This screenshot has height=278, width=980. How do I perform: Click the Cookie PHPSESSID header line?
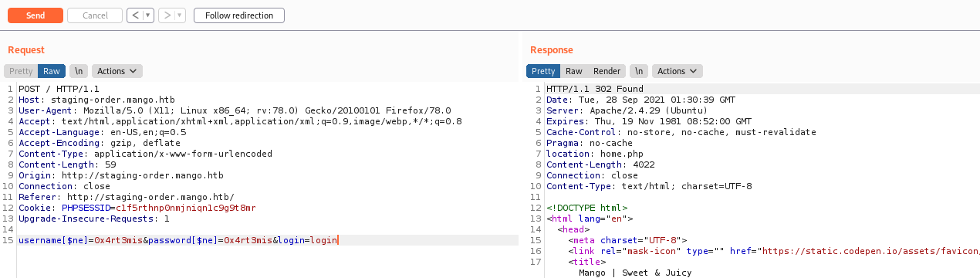click(137, 208)
